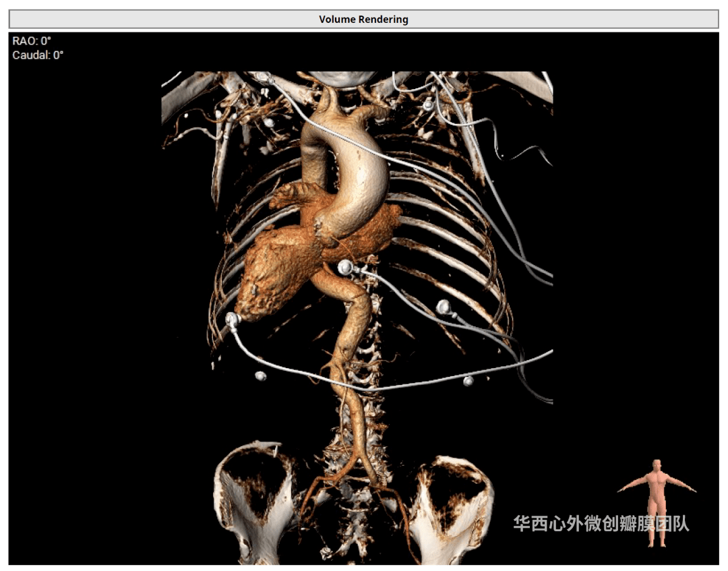
Task: Click the small electrode marker below the left ribcage
Action: [260, 375]
